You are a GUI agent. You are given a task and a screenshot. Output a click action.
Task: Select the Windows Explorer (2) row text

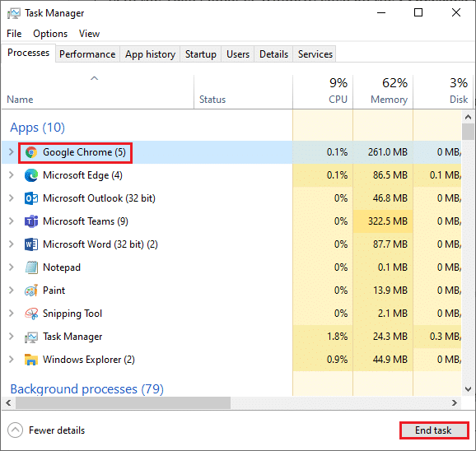pos(89,360)
